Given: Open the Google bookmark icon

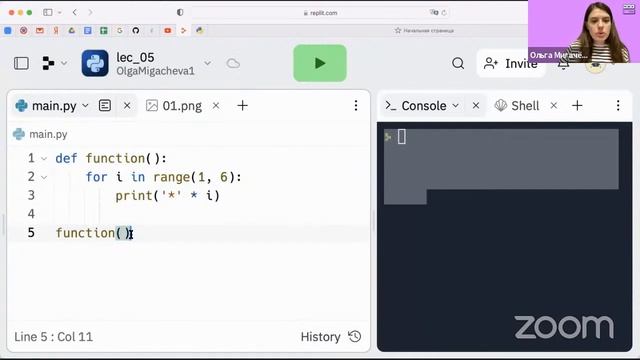Looking at the screenshot, I should pos(120,30).
